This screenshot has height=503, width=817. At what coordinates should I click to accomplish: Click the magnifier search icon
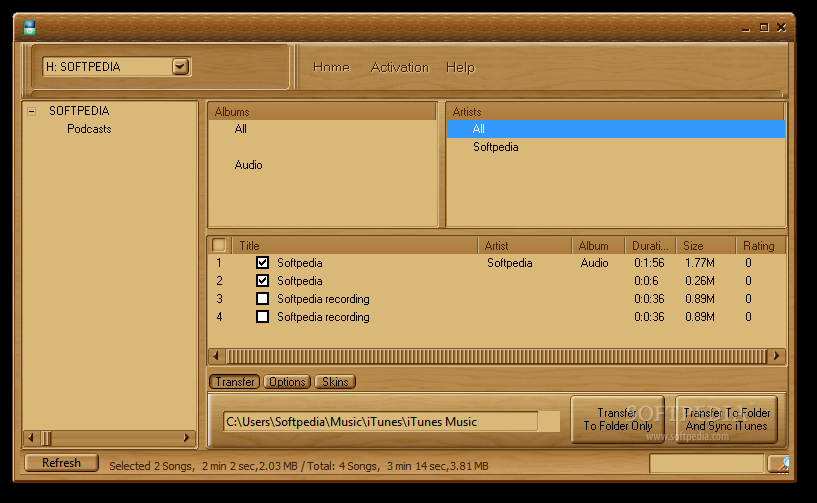778,463
